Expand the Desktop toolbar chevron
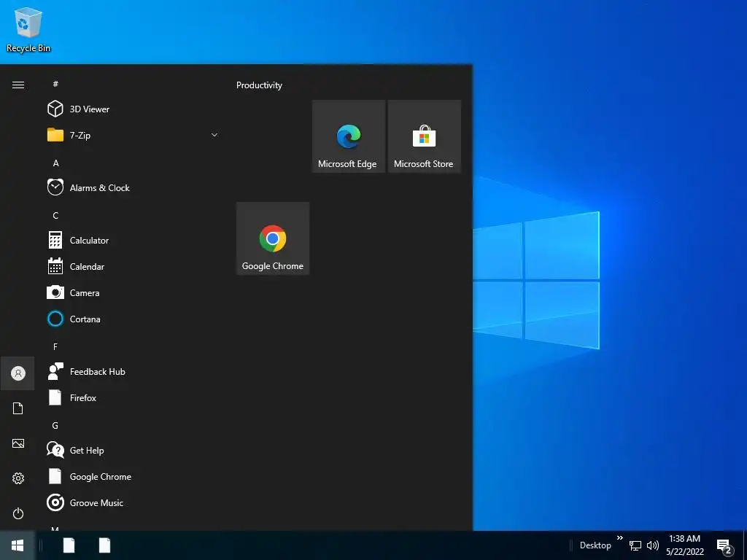 (620, 538)
